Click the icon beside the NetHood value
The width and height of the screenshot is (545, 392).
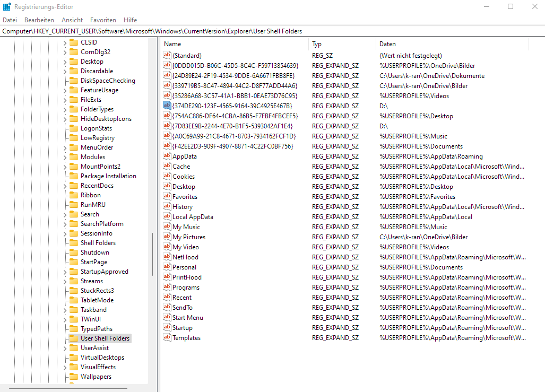pos(167,256)
